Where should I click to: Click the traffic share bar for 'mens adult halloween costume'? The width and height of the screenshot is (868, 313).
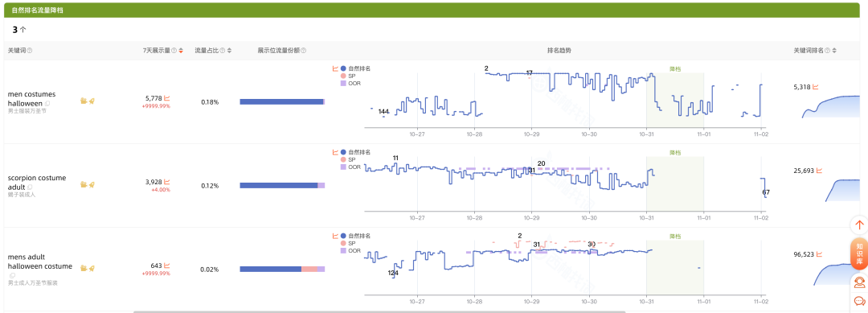point(282,270)
